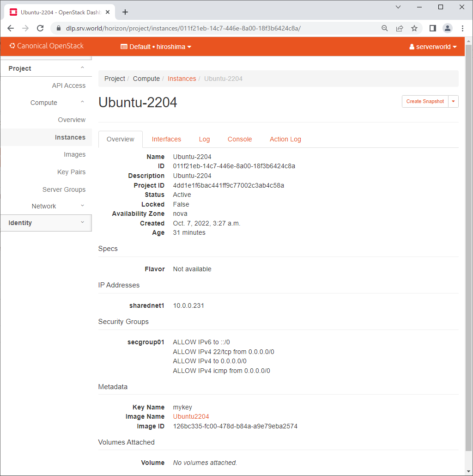473x476 pixels.
Task: Click the Created date Oct. 7, 2022
Action: (206, 223)
